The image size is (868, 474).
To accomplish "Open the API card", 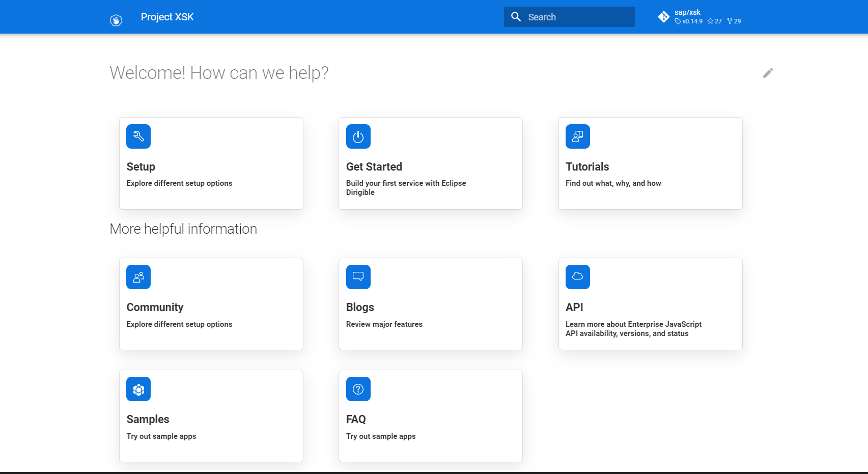I will click(650, 303).
